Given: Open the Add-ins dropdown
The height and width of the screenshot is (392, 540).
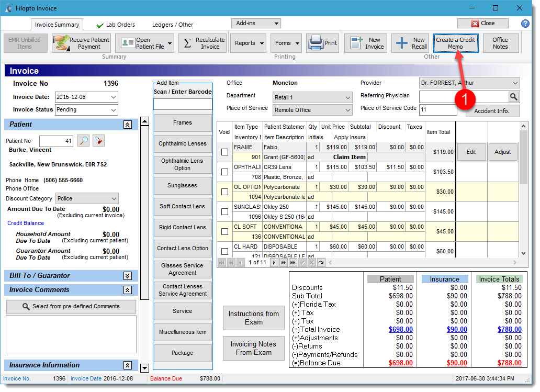Looking at the screenshot, I should point(256,23).
